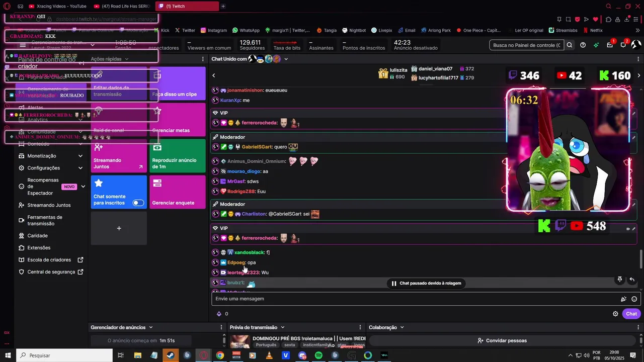Screen dimensions: 644x362
Task: Expand Recompensas de Espectador section
Action: point(83,187)
